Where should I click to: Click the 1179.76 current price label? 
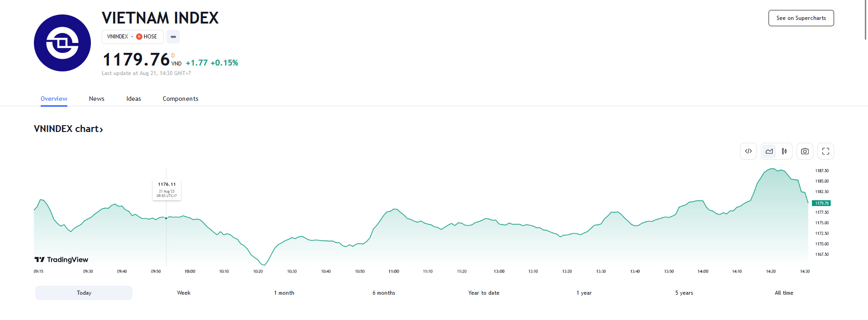[x=821, y=203]
